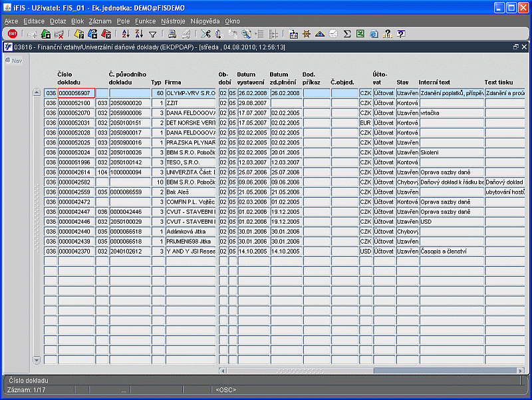The width and height of the screenshot is (532, 400).
Task: Click firm cell DET NORSKE VERIT
Action: [191, 122]
